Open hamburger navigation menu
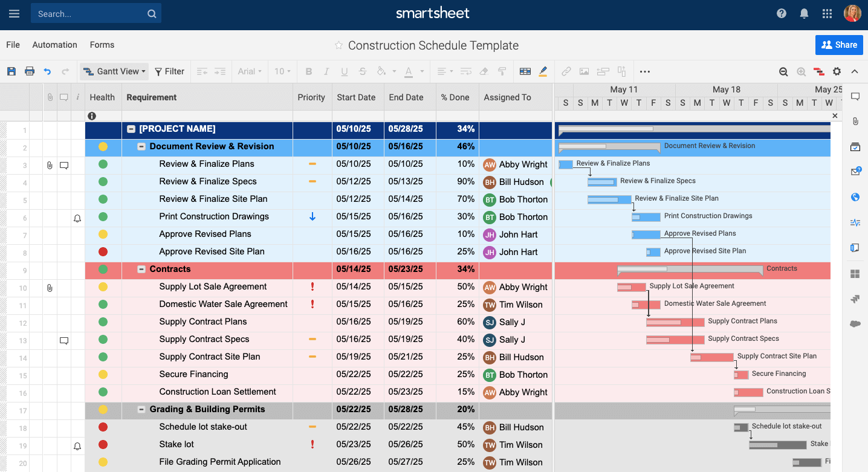 pos(15,13)
